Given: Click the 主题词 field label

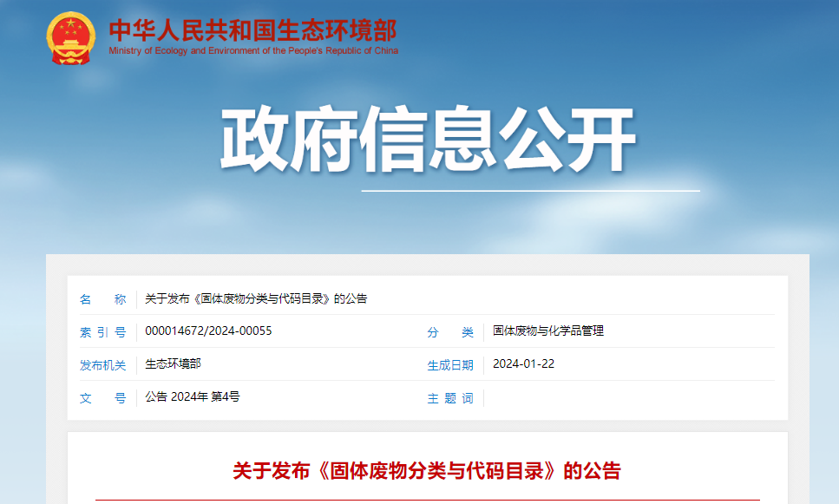Looking at the screenshot, I should coord(450,398).
